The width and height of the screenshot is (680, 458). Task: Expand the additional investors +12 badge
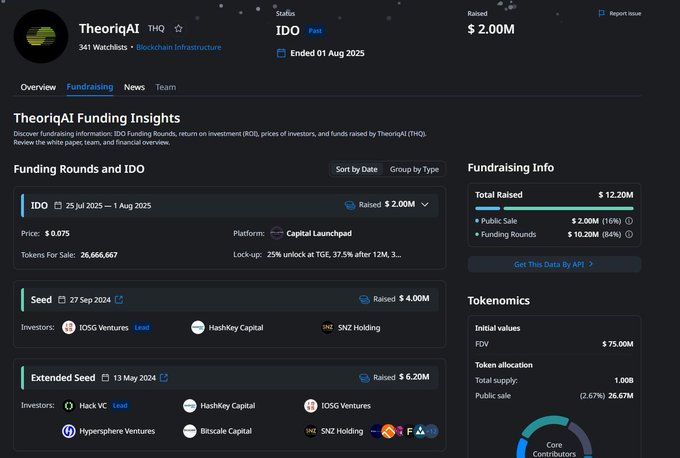[432, 431]
